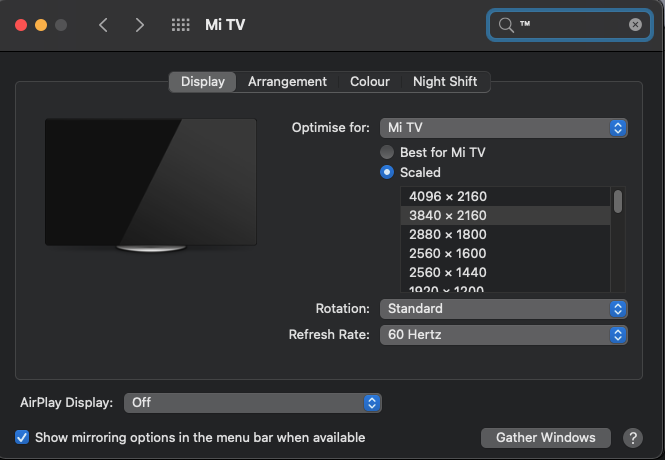Choose 3840 × 2160 resolution
This screenshot has width=665, height=460.
pos(506,215)
